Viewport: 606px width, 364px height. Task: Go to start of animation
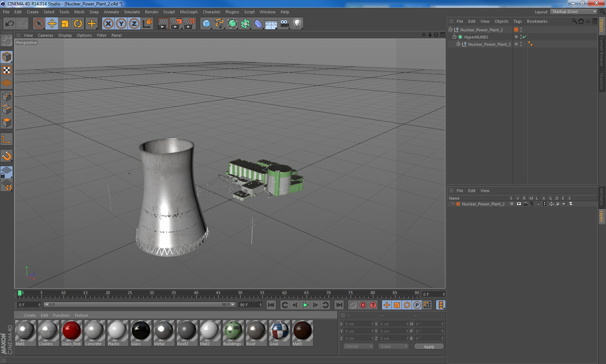click(x=271, y=305)
